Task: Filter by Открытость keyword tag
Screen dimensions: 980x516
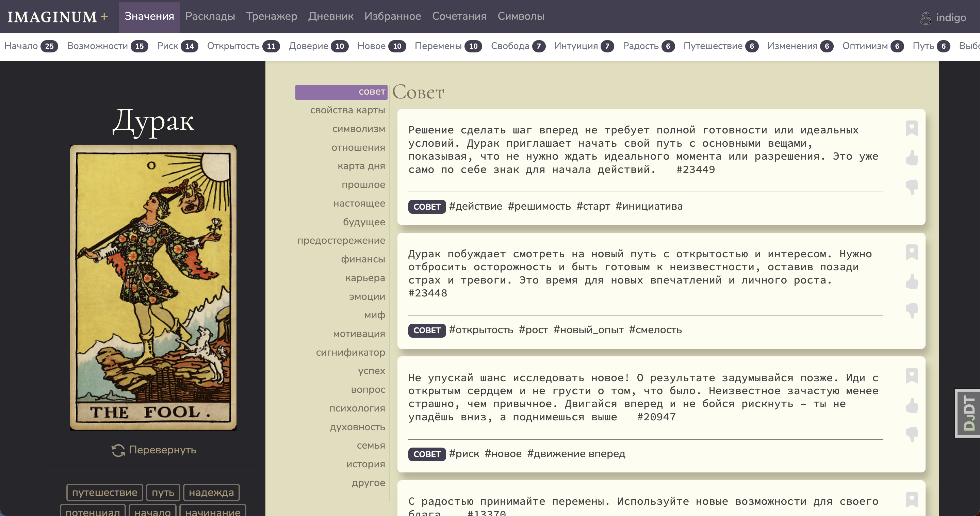Action: click(243, 46)
